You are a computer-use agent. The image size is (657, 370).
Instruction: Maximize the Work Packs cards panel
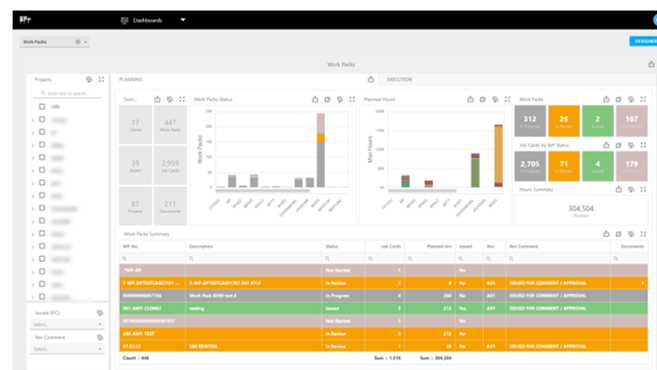coord(643,99)
